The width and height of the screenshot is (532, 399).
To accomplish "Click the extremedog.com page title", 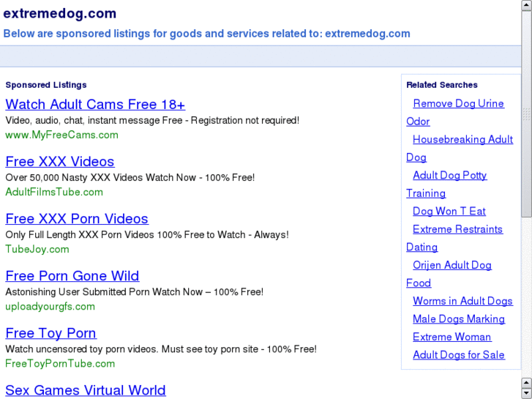I will coord(60,14).
